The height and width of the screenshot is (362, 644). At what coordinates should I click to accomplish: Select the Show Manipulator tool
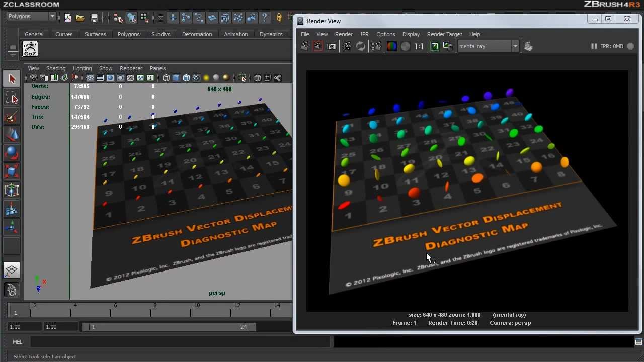click(12, 227)
